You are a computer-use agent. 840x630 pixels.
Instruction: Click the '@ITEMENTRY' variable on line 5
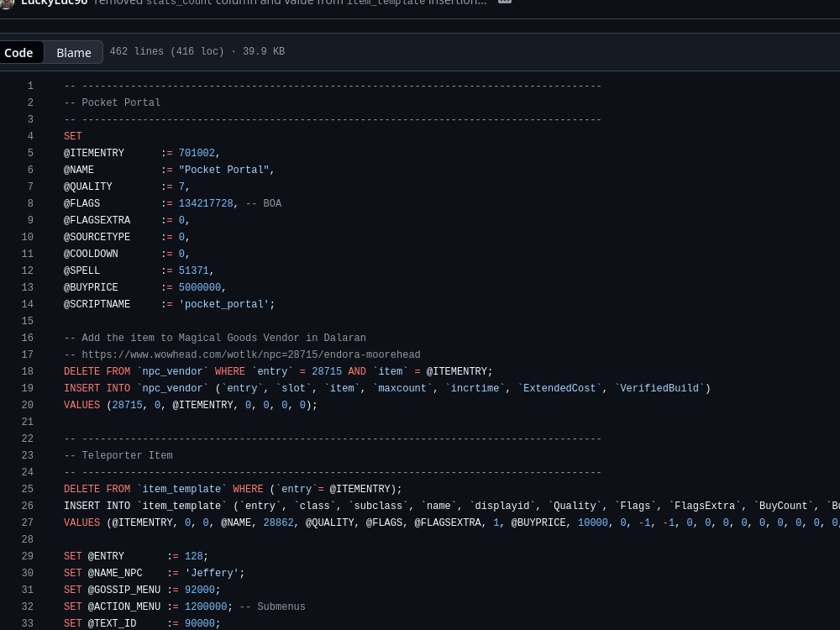click(94, 153)
